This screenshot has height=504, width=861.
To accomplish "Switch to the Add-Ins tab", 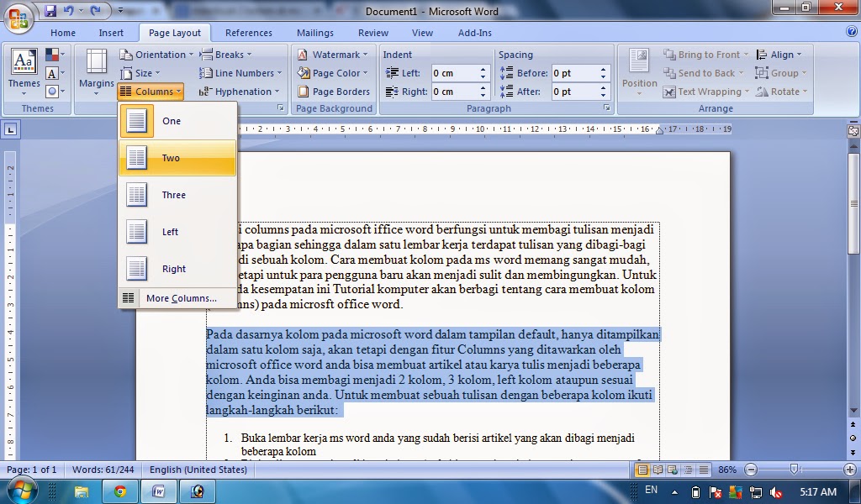I will [x=475, y=33].
